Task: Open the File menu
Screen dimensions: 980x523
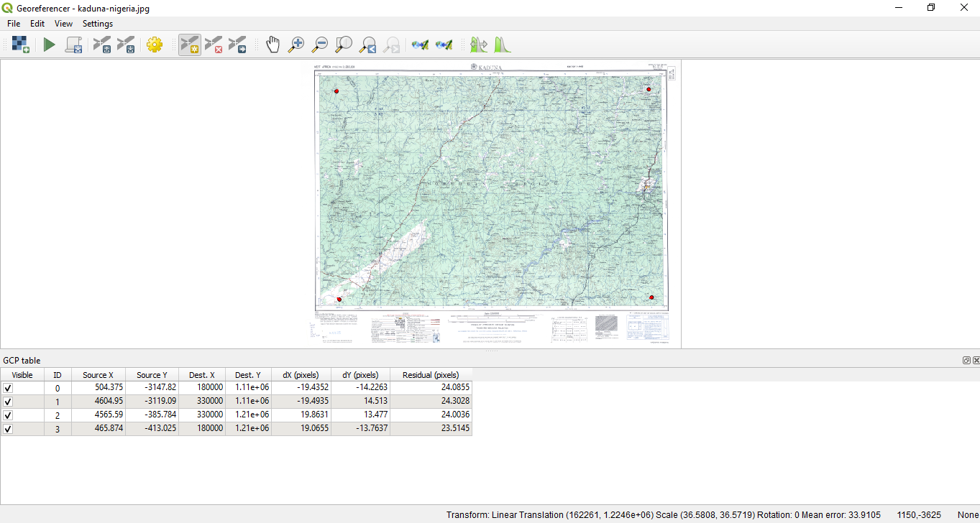Action: [14, 24]
